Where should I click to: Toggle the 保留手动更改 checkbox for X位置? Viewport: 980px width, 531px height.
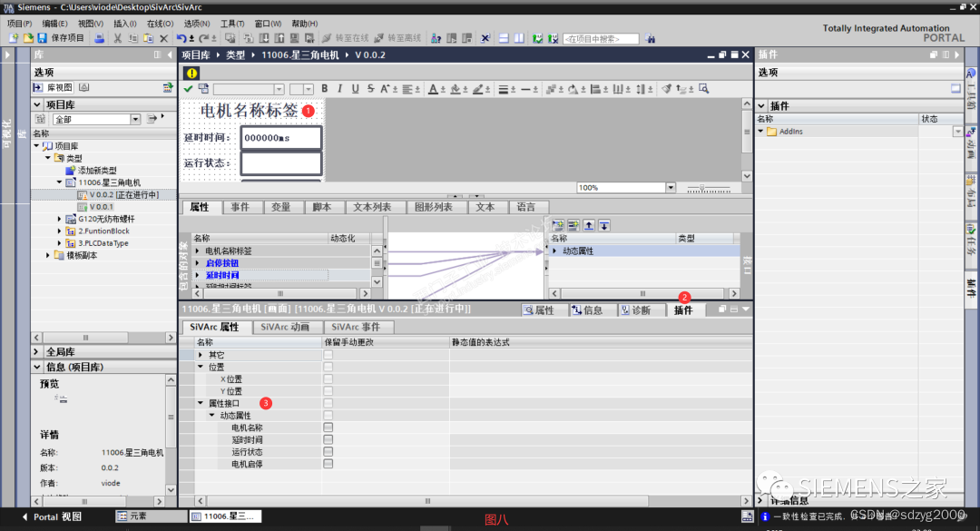tap(328, 379)
